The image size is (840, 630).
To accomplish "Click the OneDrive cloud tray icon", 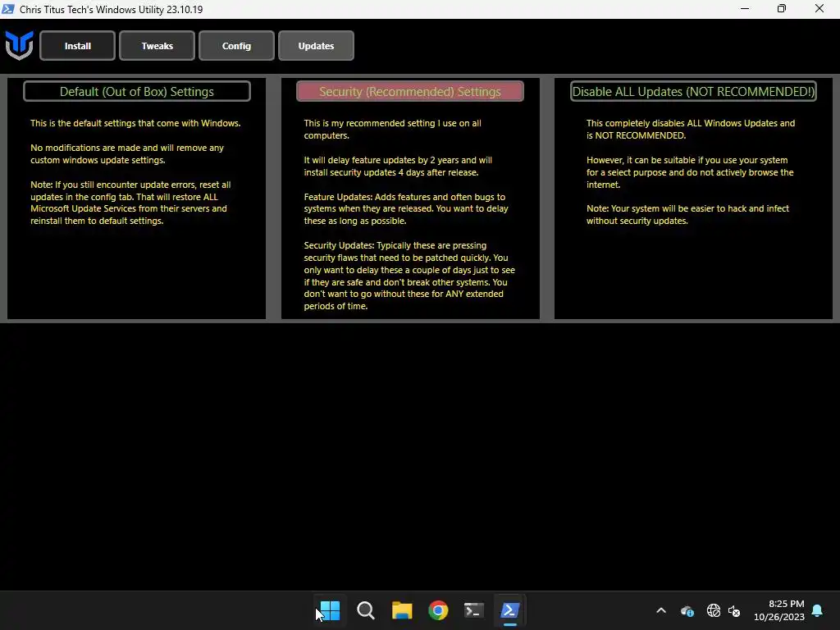I will [x=687, y=610].
